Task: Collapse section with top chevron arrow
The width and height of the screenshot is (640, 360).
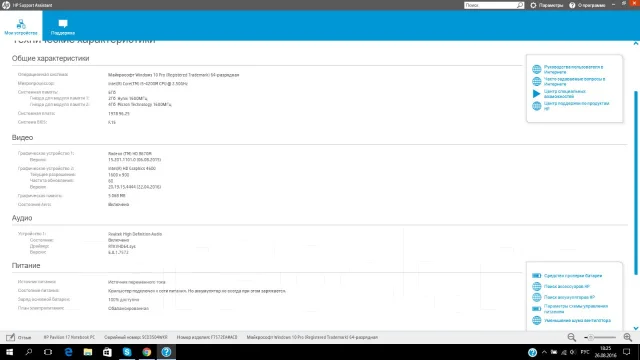Action: 636,43
